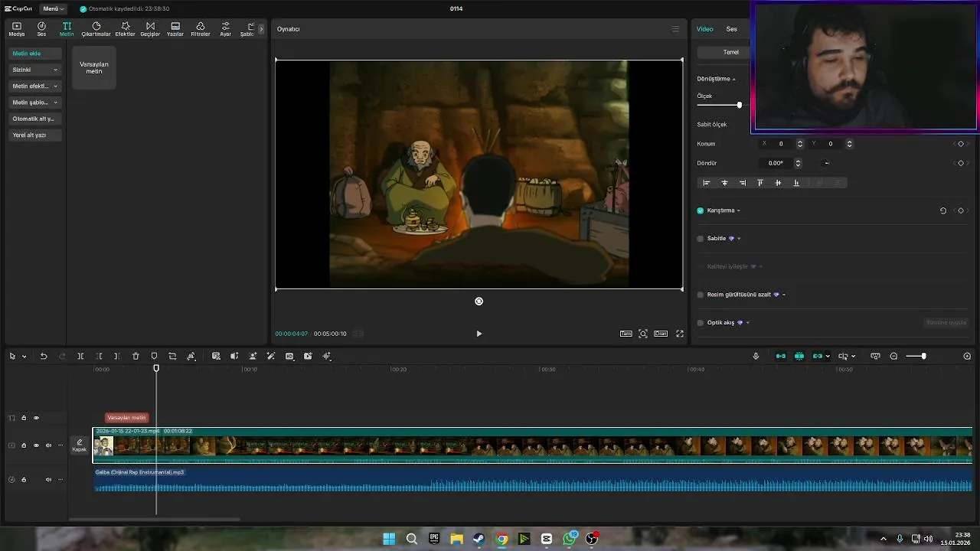Align clip to bottom edge
Screen dimensions: 980x551
click(x=796, y=183)
